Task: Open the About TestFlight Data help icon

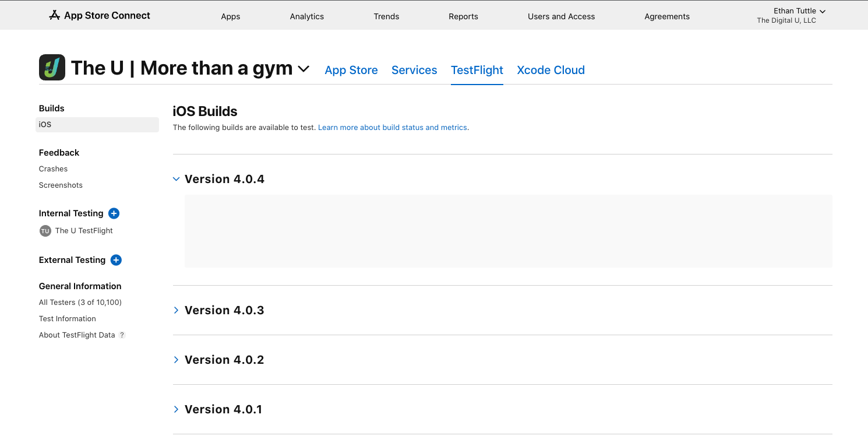Action: pyautogui.click(x=122, y=335)
